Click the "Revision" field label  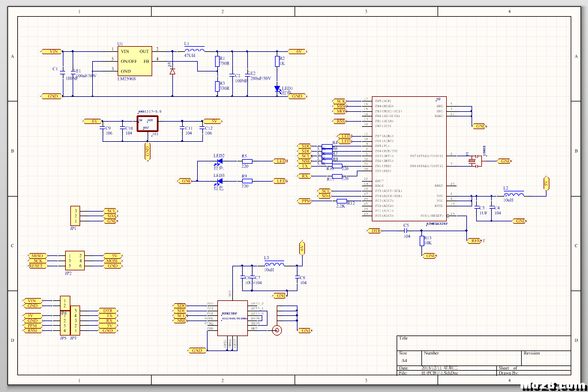pos(532,353)
